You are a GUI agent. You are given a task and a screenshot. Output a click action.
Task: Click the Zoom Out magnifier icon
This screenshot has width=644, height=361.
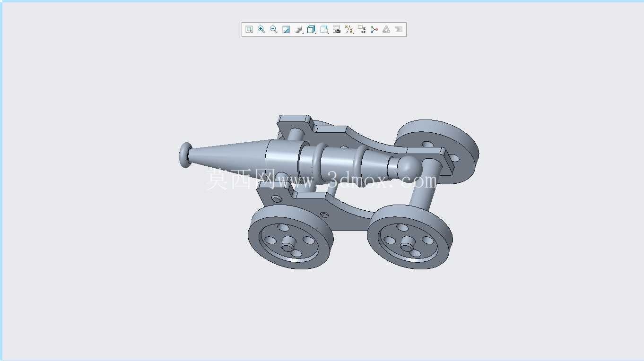(274, 29)
